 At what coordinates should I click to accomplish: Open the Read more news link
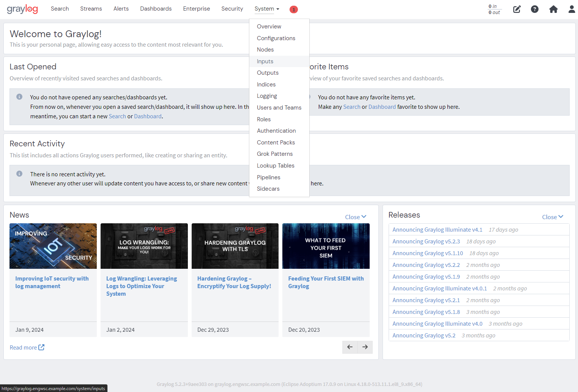pos(27,347)
